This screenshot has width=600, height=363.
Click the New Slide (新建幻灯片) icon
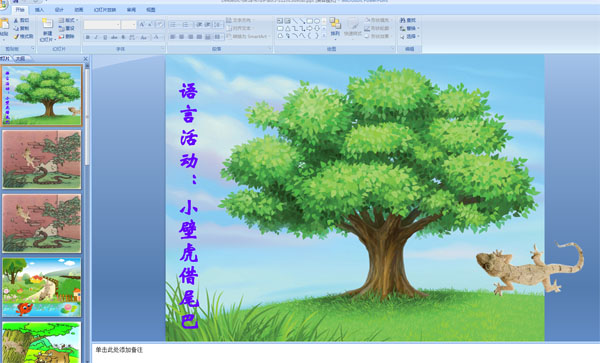click(47, 24)
